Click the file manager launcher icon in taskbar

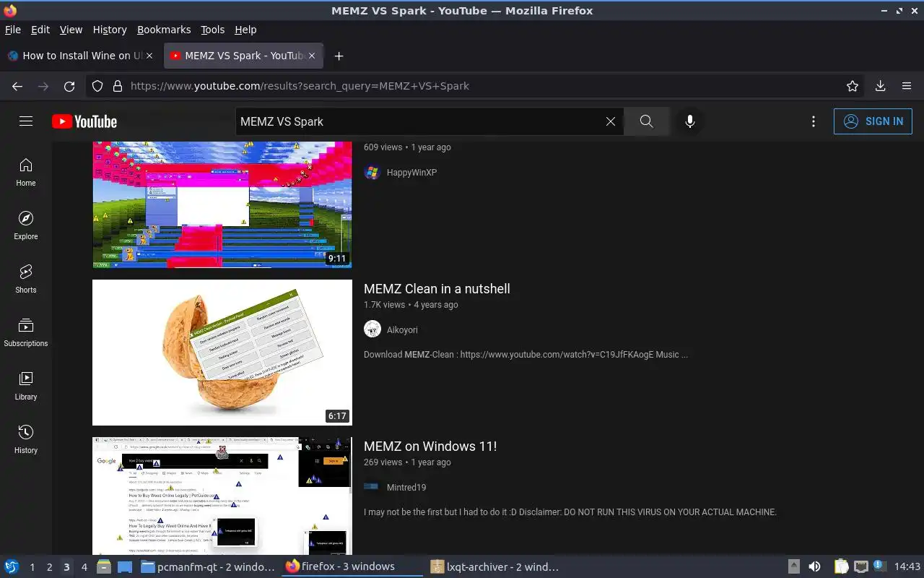(x=104, y=566)
